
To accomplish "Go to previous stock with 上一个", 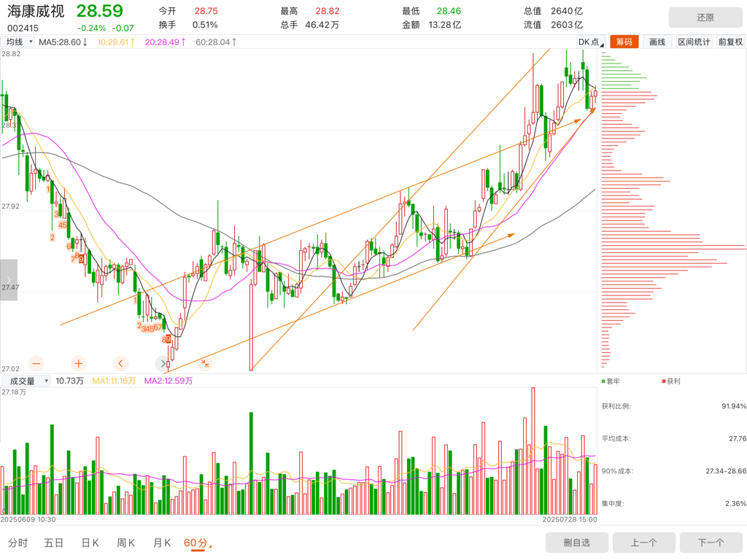I will pos(644,542).
